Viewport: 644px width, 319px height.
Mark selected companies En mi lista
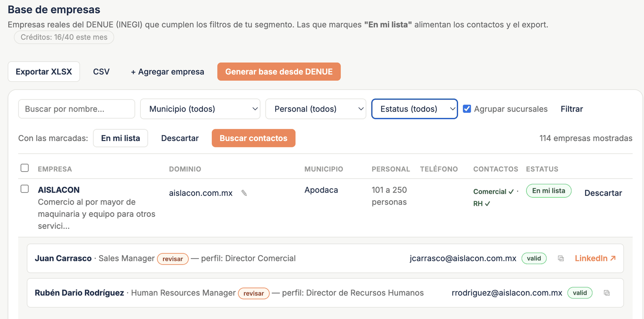point(120,138)
